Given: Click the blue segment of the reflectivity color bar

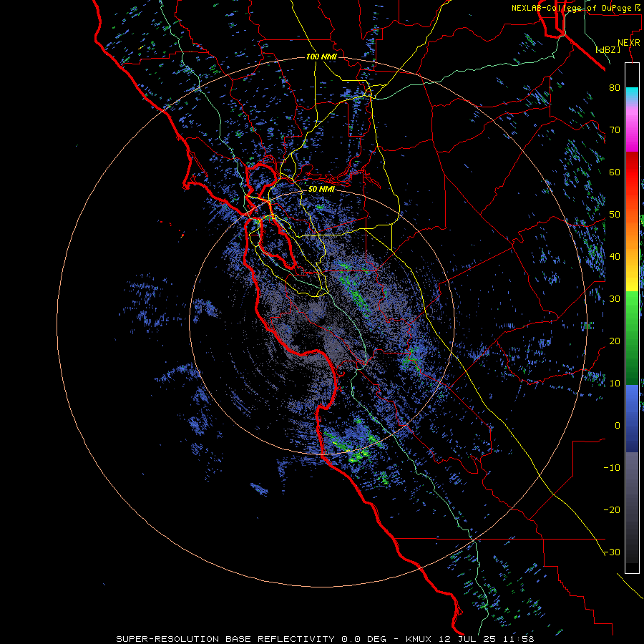Looking at the screenshot, I should click(x=632, y=419).
